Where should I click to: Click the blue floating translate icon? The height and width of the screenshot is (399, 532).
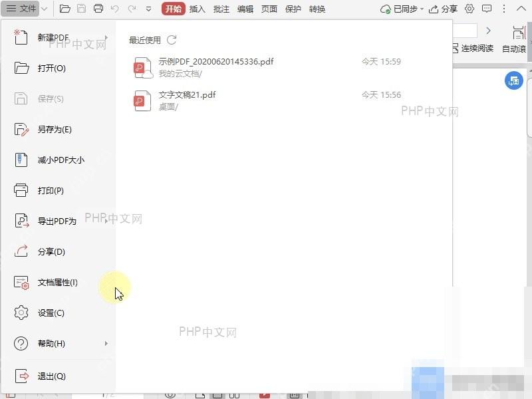513,80
